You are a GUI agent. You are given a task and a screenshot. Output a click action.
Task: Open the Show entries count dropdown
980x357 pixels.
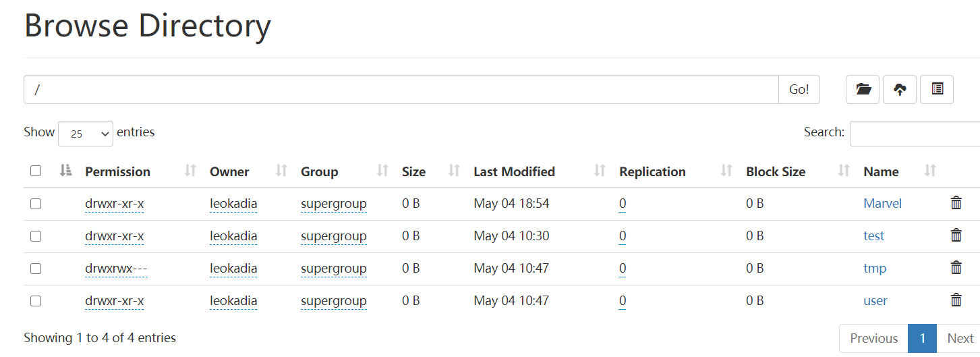[86, 134]
